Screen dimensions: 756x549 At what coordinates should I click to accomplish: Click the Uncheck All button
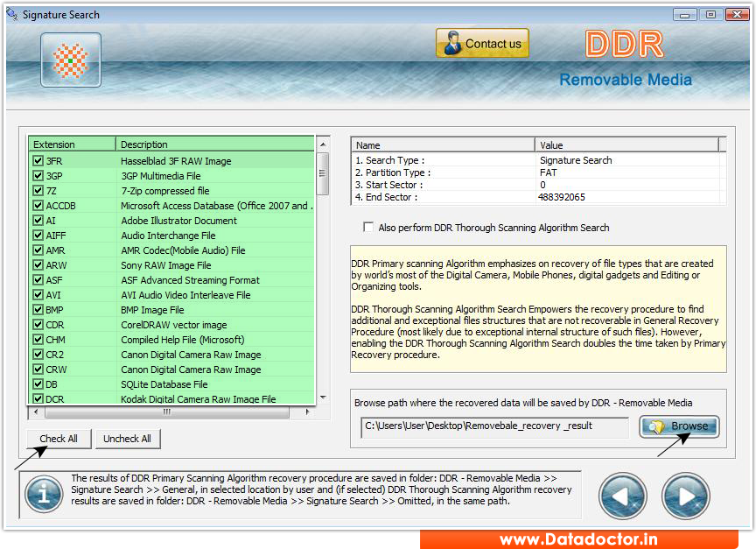[x=127, y=439]
